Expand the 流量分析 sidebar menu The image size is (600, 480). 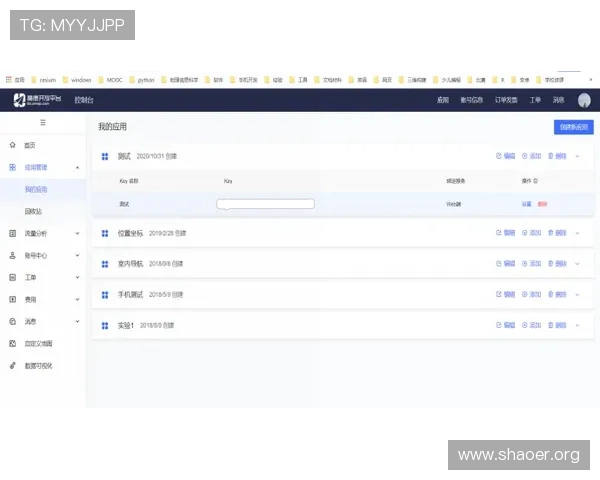pos(77,233)
